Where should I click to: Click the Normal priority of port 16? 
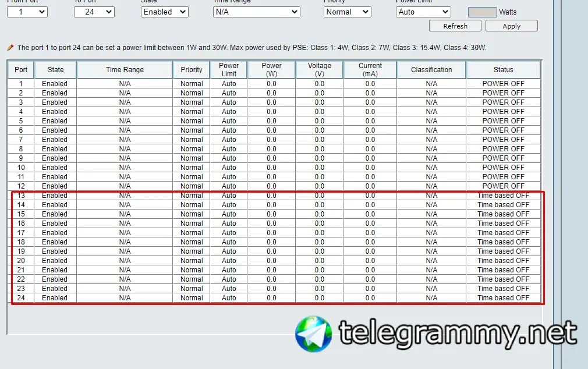[x=192, y=223]
